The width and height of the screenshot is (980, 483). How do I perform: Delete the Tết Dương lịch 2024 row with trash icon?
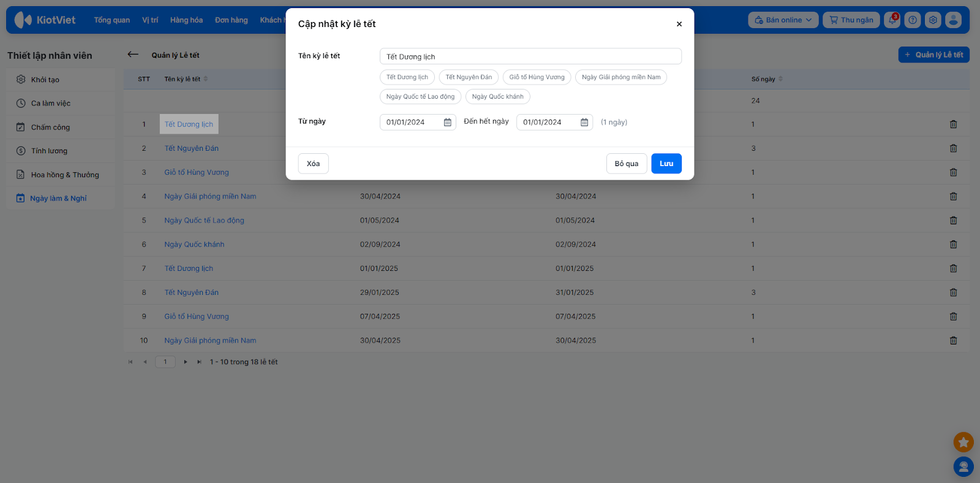[x=953, y=124]
